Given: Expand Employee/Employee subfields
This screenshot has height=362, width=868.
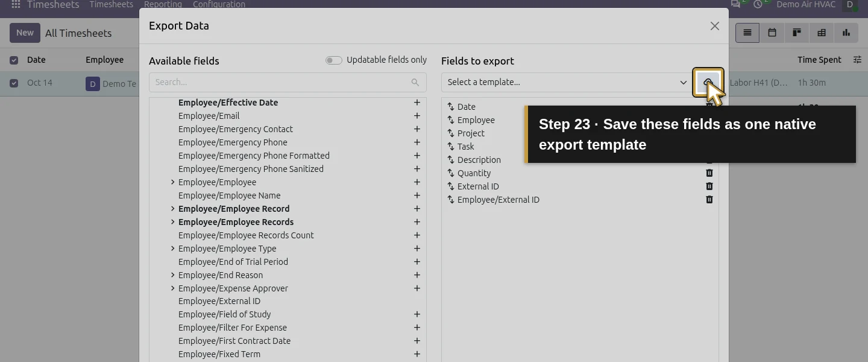Looking at the screenshot, I should pos(172,182).
